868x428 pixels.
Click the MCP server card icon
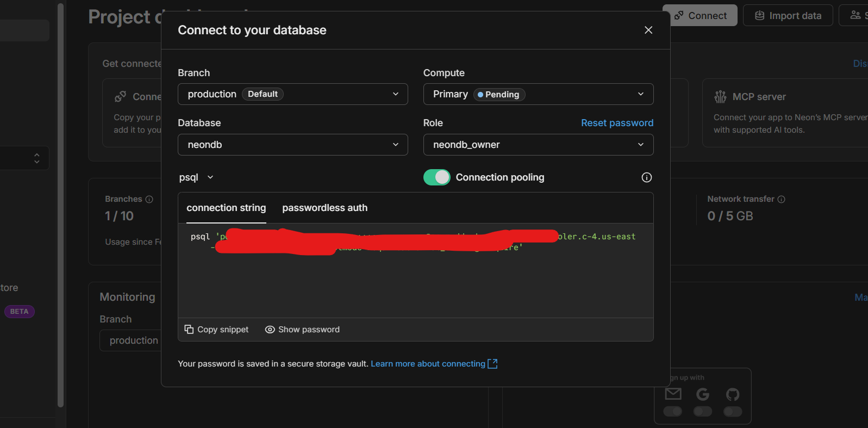click(720, 97)
